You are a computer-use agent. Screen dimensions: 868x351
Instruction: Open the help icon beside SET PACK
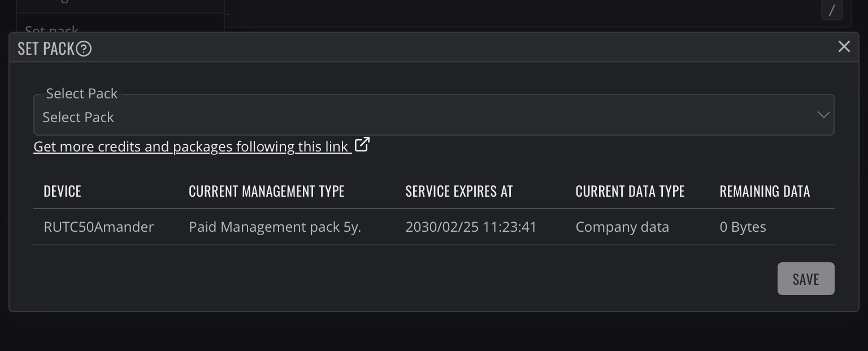click(x=84, y=49)
